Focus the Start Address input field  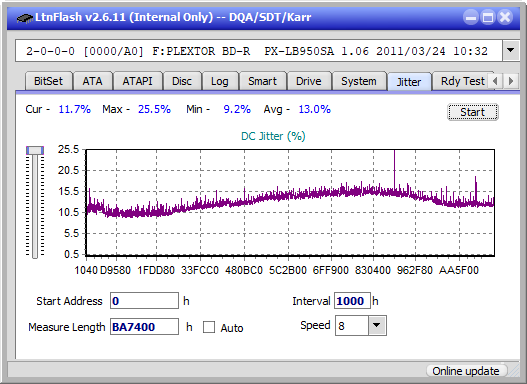coord(144,301)
